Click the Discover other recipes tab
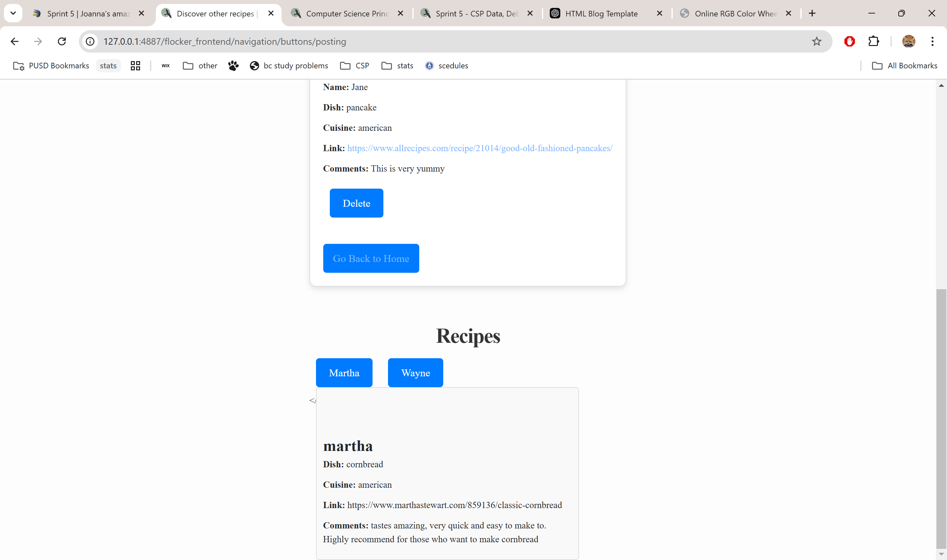The image size is (947, 560). [x=215, y=13]
